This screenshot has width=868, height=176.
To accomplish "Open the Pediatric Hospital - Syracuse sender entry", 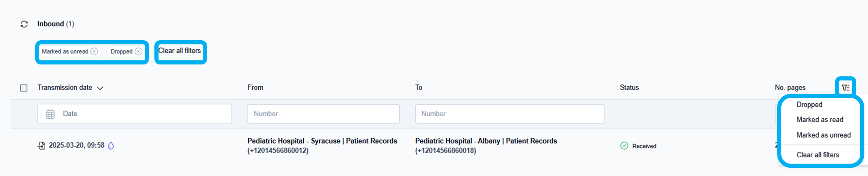I will (322, 146).
